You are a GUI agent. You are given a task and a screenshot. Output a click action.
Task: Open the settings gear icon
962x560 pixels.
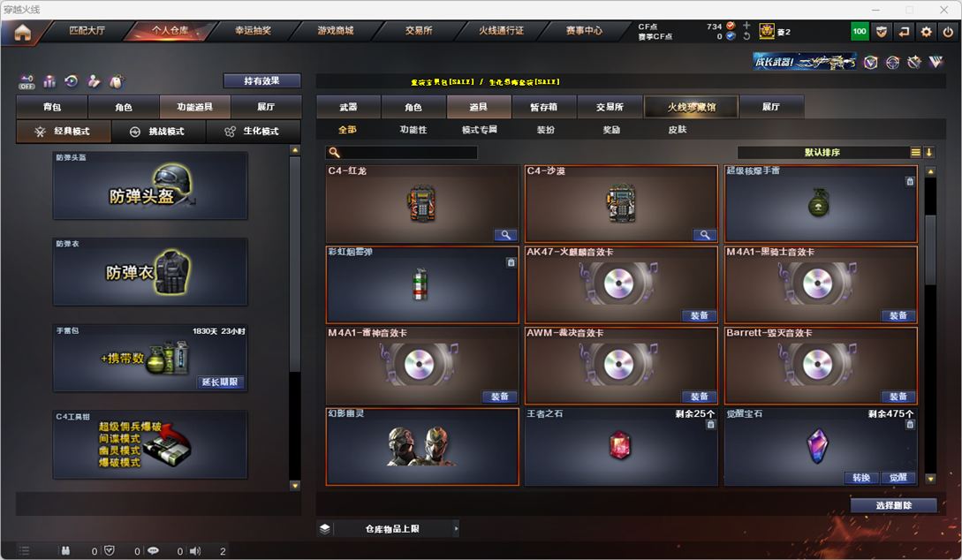point(926,31)
